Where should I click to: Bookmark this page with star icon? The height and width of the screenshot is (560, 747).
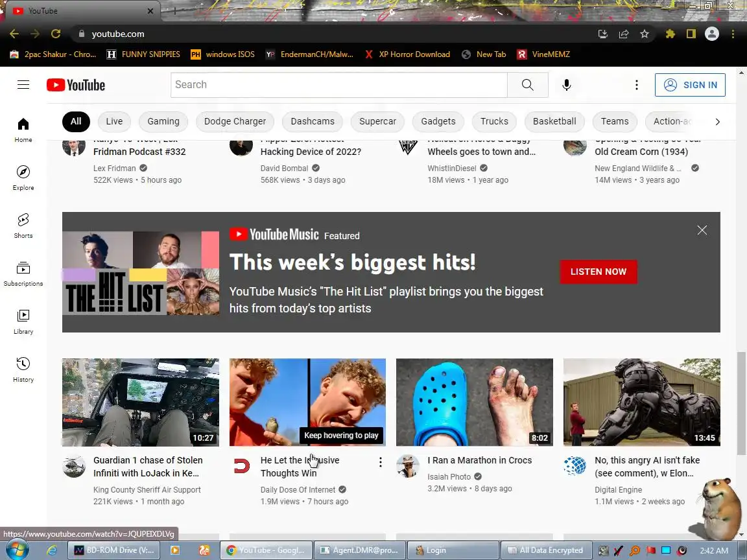point(645,34)
